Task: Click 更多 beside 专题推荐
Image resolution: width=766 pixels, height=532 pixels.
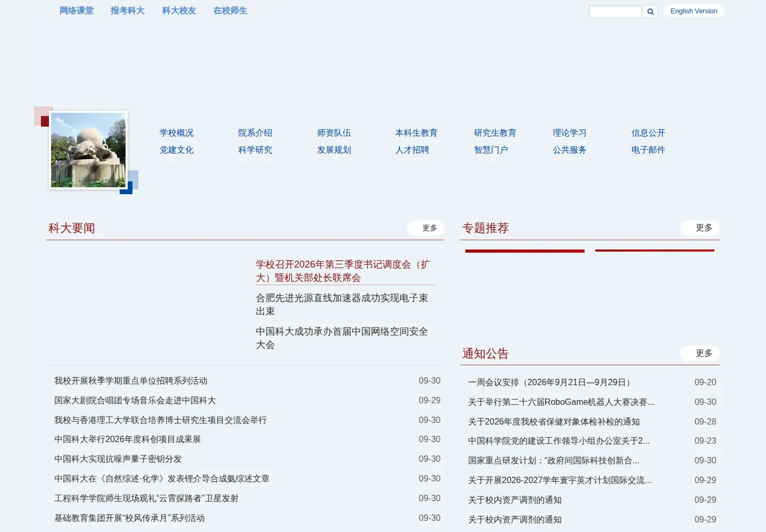Action: click(x=700, y=228)
